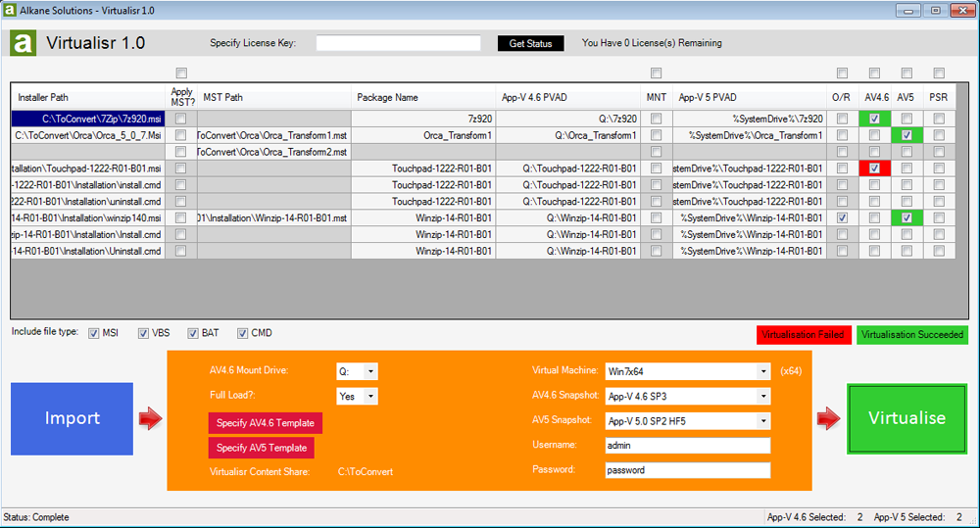
Task: Toggle the select-all Apply MST header checkbox
Action: point(181,73)
